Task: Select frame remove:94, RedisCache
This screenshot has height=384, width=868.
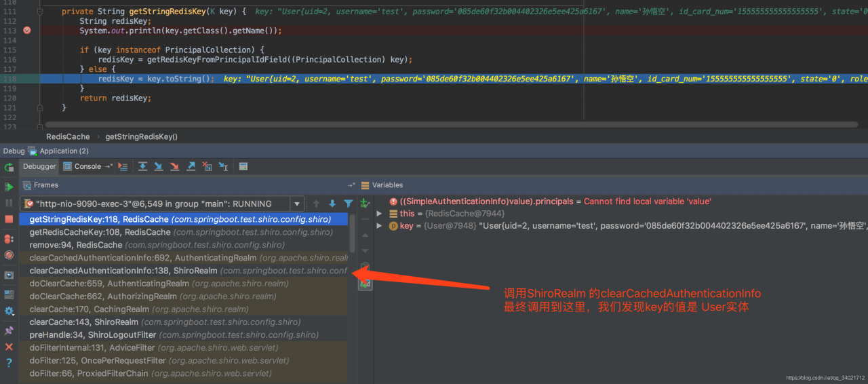Action: pyautogui.click(x=184, y=245)
